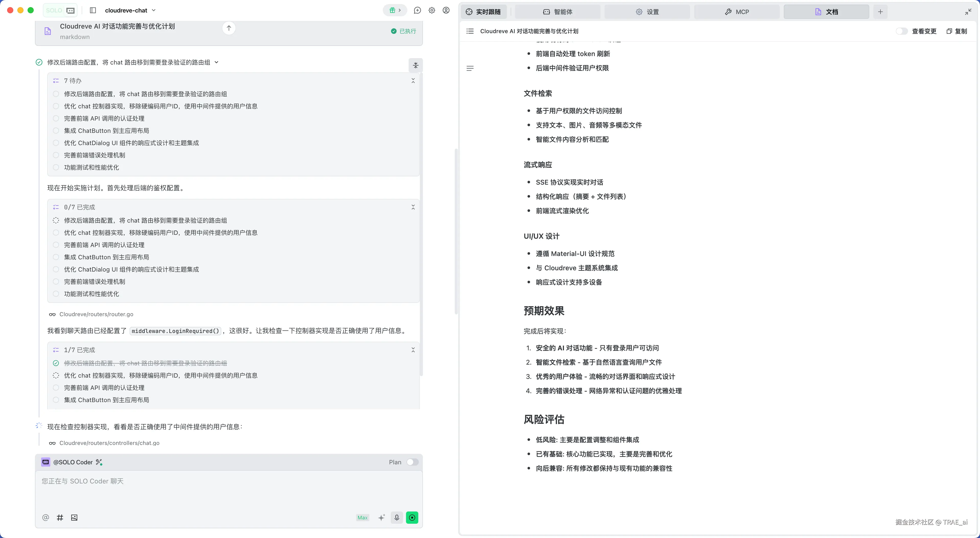Click the image attachment icon in the chat input

pos(74,517)
